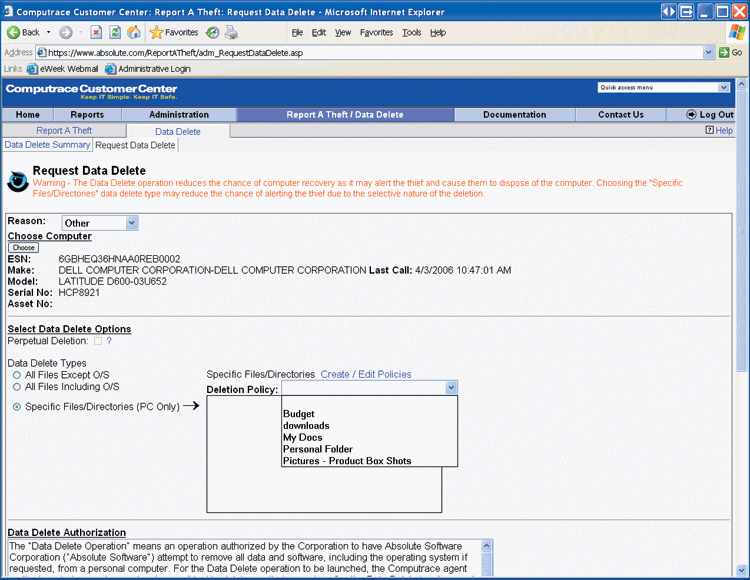The image size is (750, 580).
Task: Open the Favorites star toolbar button
Action: click(x=173, y=33)
